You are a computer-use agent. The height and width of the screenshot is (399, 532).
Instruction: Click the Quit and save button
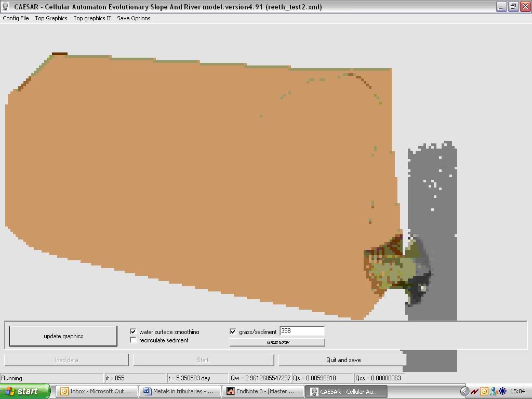click(343, 360)
